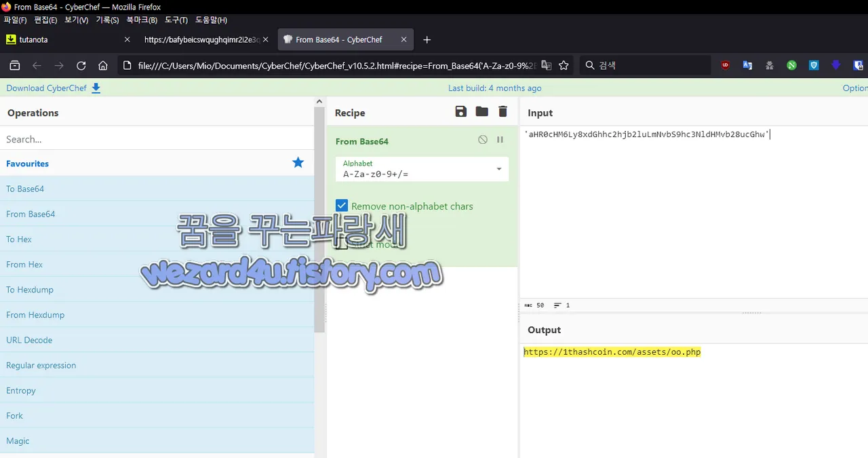
Task: Open the translator extension icon
Action: point(747,66)
